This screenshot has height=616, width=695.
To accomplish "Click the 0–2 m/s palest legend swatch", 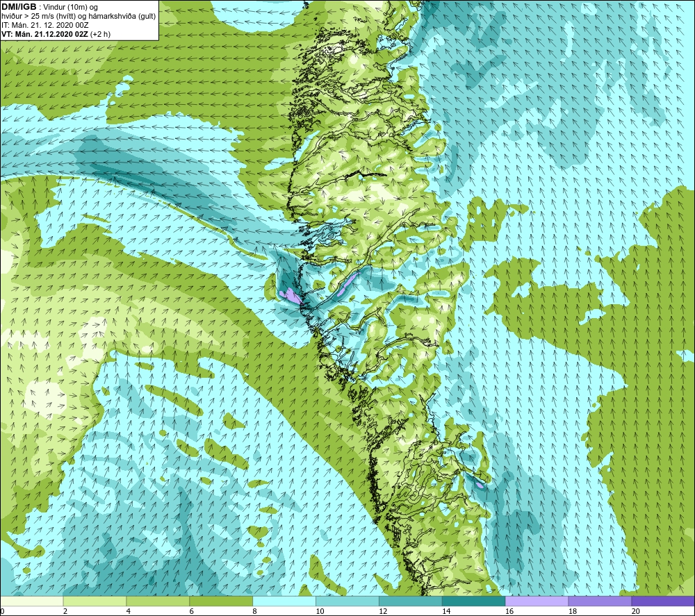I will pos(31,601).
